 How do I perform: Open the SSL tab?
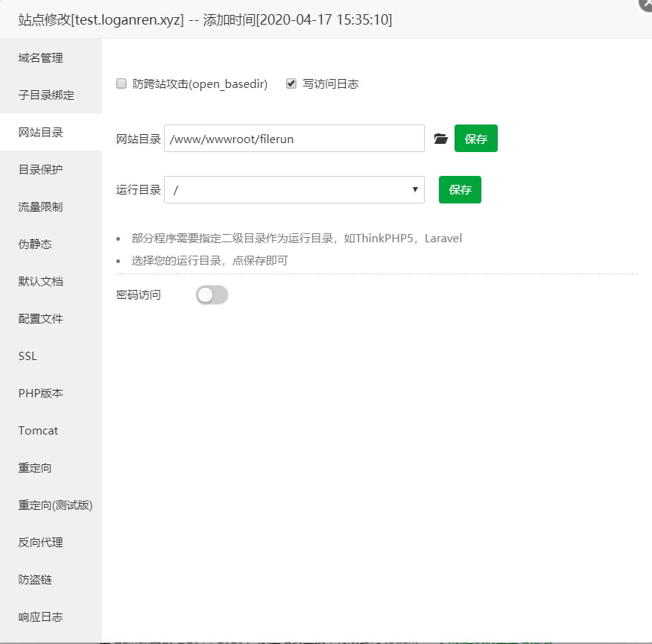click(51, 356)
